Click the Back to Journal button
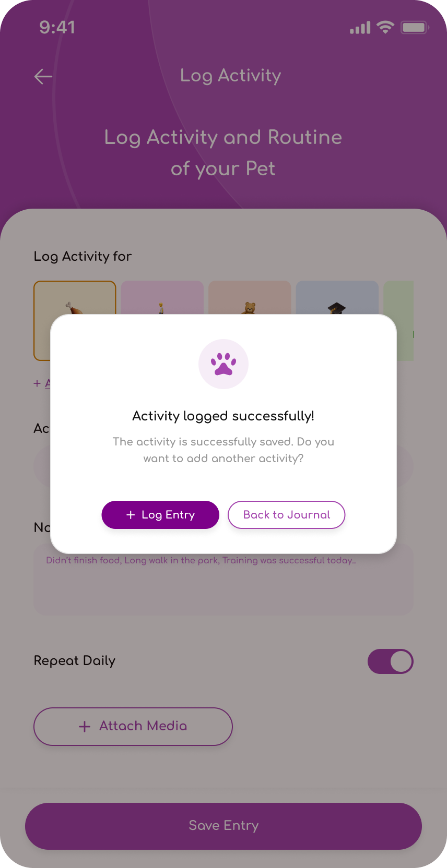Screen dimensions: 447x868 [287, 515]
